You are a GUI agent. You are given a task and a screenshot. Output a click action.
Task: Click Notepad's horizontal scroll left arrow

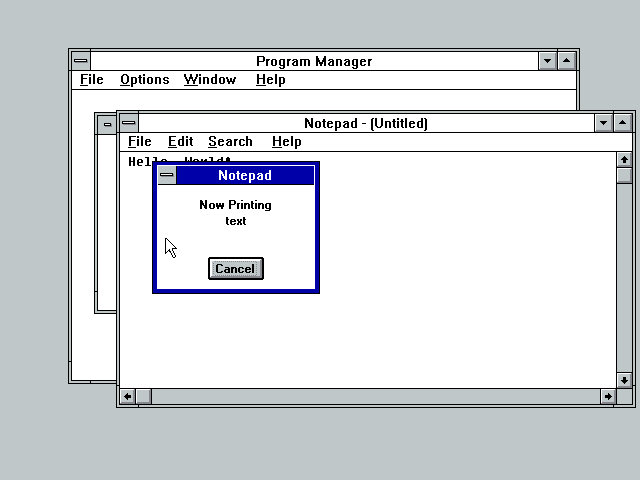[x=127, y=396]
